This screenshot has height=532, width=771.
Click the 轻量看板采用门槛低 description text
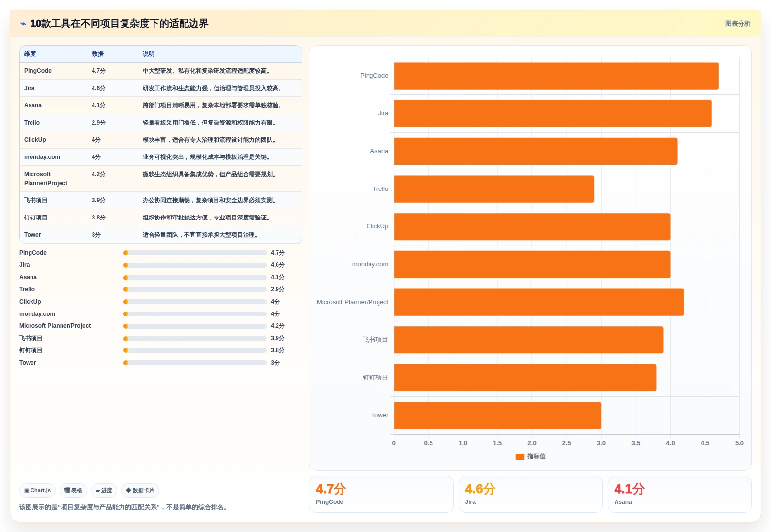coord(210,123)
